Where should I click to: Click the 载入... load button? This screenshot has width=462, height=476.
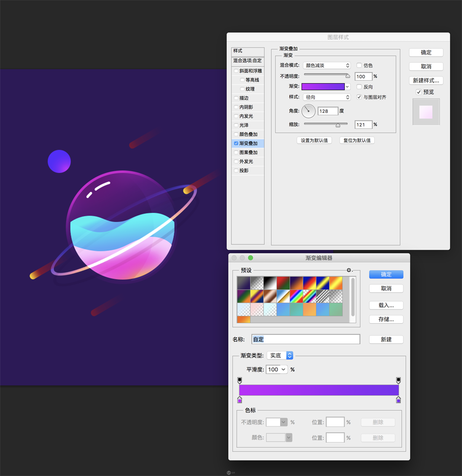[386, 305]
